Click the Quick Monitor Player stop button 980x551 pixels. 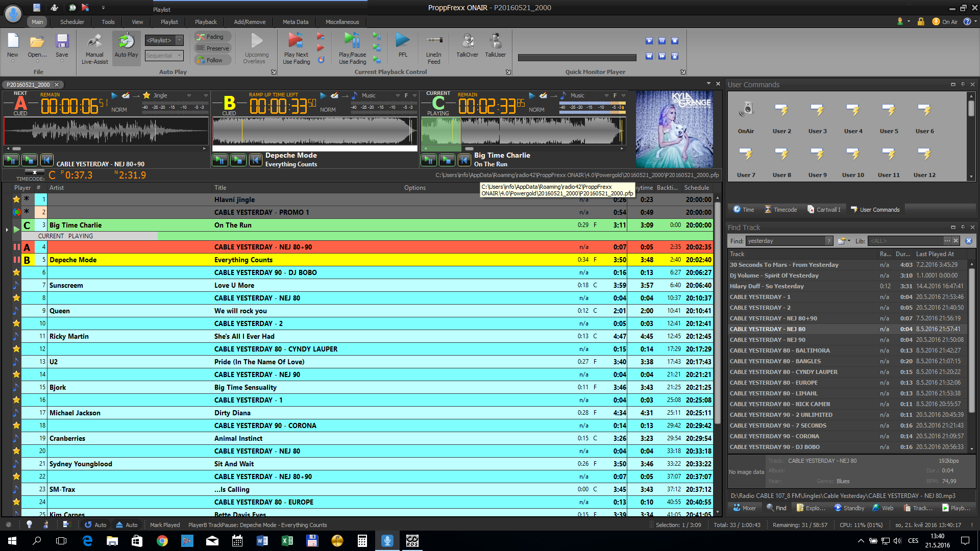[x=675, y=41]
